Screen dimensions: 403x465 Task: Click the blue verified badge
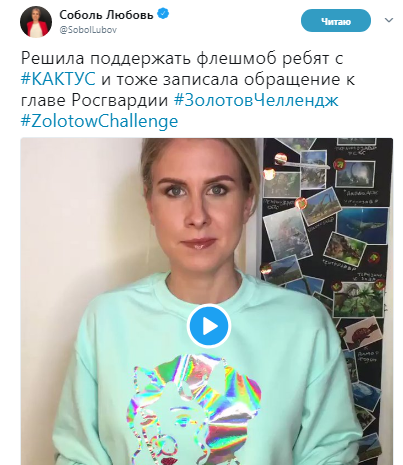[163, 14]
